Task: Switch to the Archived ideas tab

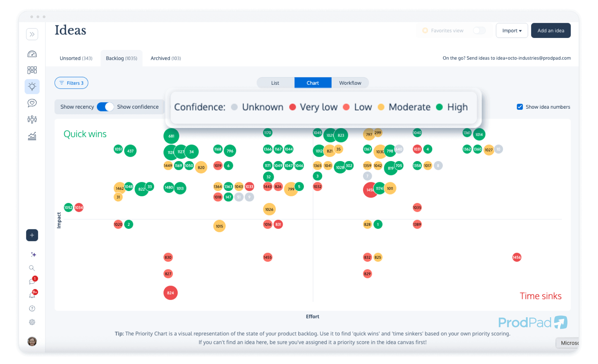Action: [165, 58]
